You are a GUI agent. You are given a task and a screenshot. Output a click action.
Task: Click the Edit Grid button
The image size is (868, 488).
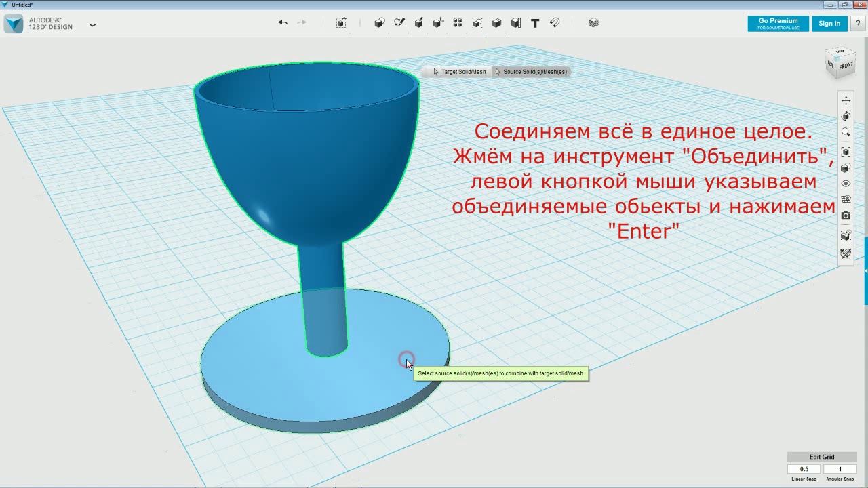[822, 457]
